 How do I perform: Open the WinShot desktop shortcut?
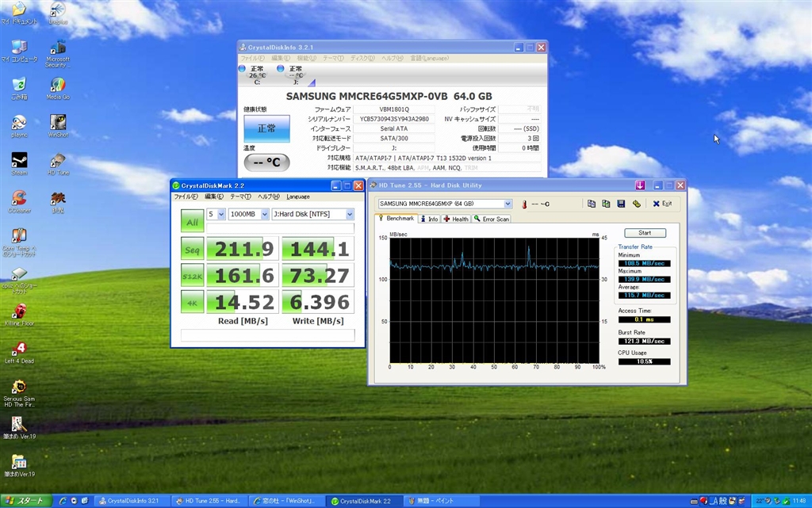pyautogui.click(x=58, y=123)
